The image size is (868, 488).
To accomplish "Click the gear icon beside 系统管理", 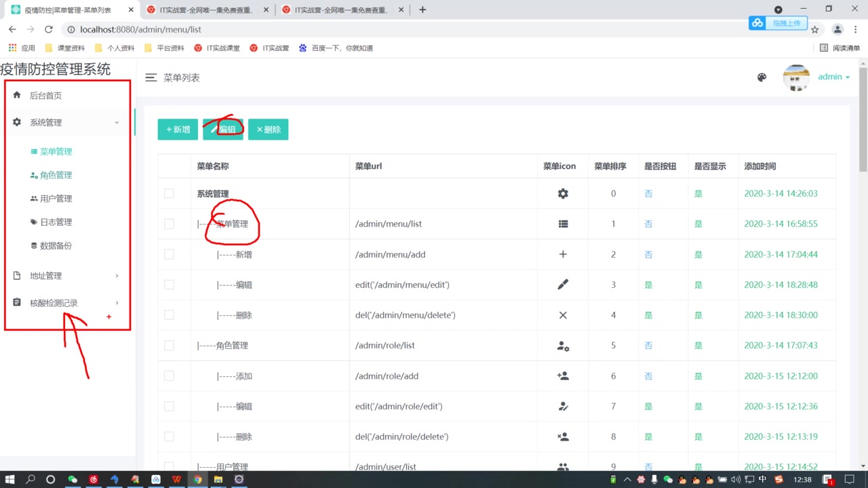I will tap(17, 123).
